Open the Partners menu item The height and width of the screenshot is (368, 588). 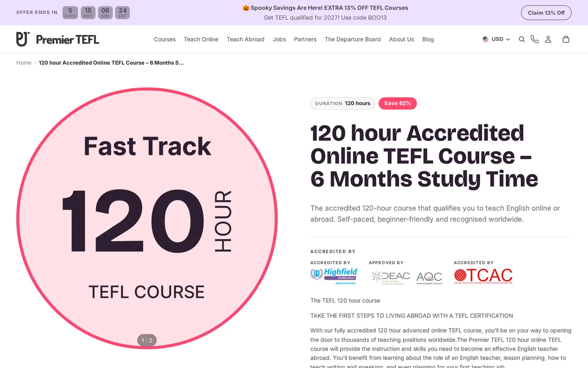point(305,40)
